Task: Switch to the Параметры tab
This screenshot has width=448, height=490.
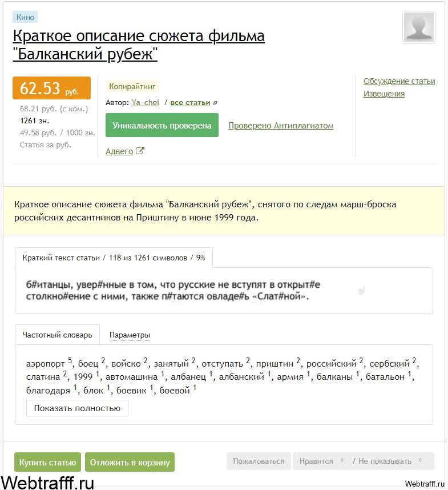Action: (x=130, y=335)
